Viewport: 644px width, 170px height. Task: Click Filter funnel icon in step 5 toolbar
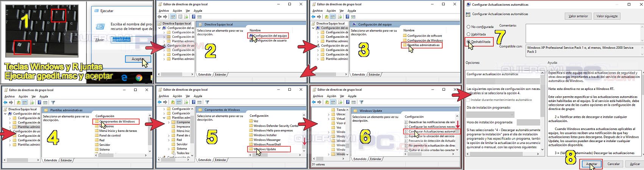[207, 102]
